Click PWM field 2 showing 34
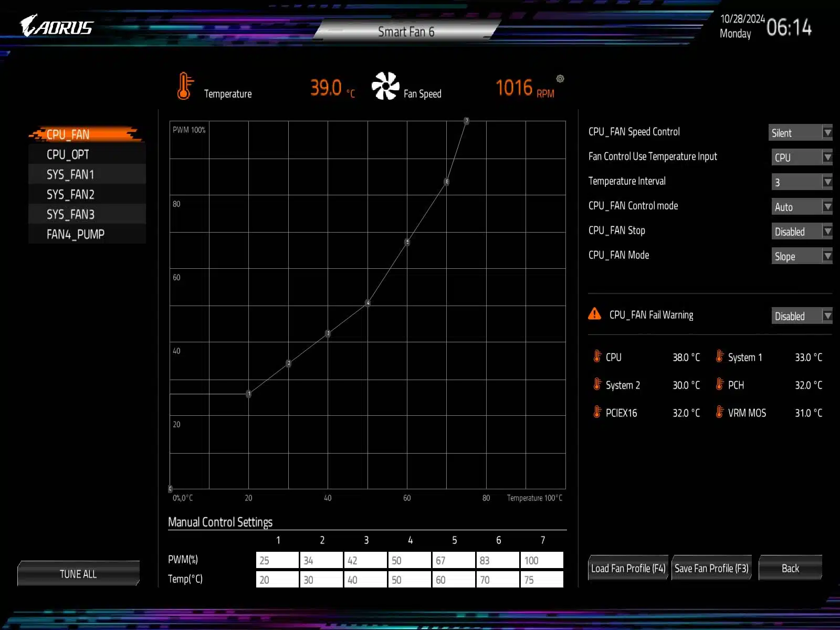Image resolution: width=840 pixels, height=630 pixels. click(321, 560)
